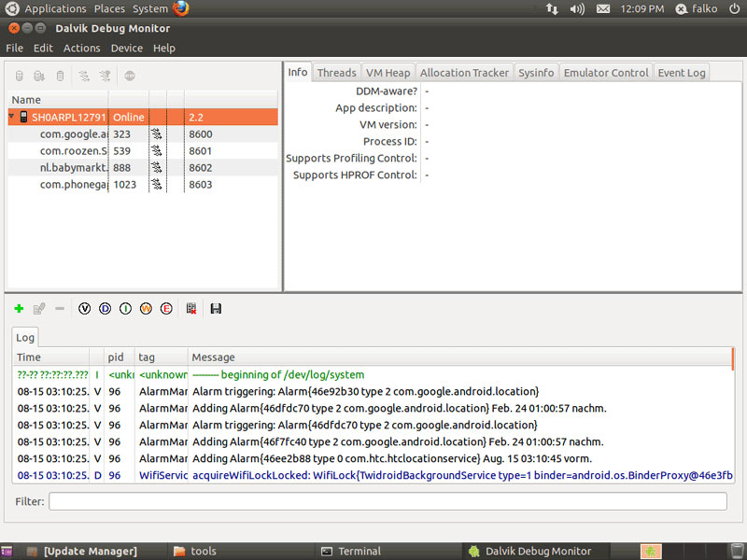Click the stop process icon in device toolbar

(x=130, y=76)
